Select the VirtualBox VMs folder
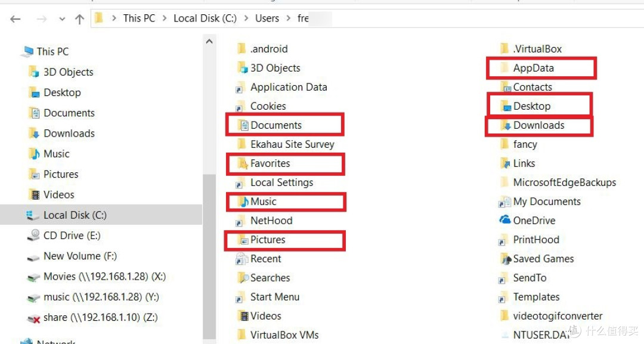This screenshot has height=344, width=644. click(278, 335)
